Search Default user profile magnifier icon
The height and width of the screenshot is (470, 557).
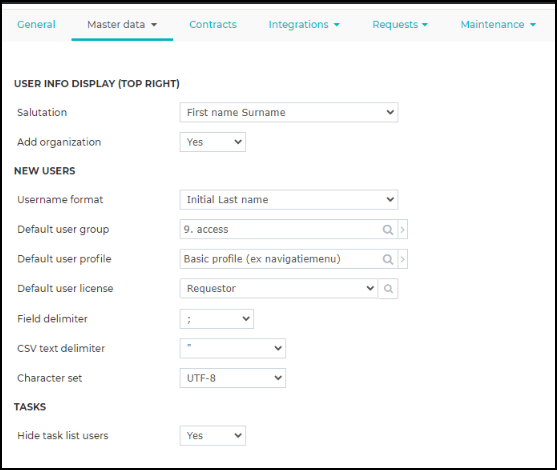(388, 259)
